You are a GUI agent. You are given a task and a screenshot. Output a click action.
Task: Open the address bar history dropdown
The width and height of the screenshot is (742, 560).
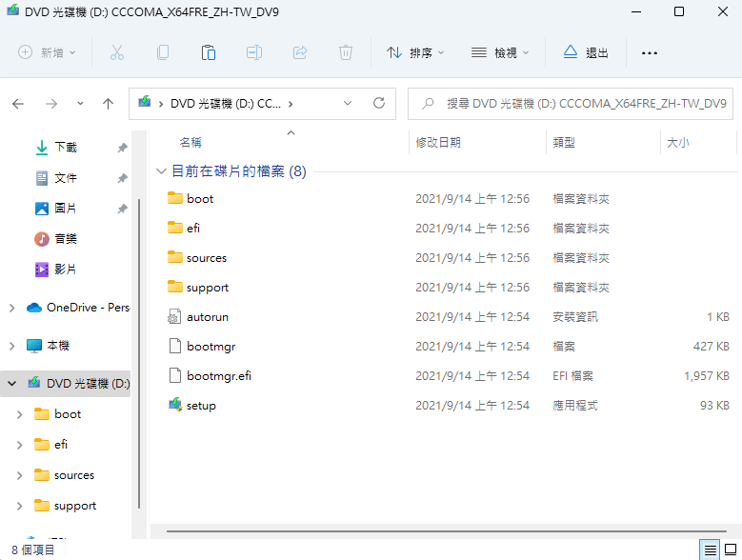(x=348, y=103)
